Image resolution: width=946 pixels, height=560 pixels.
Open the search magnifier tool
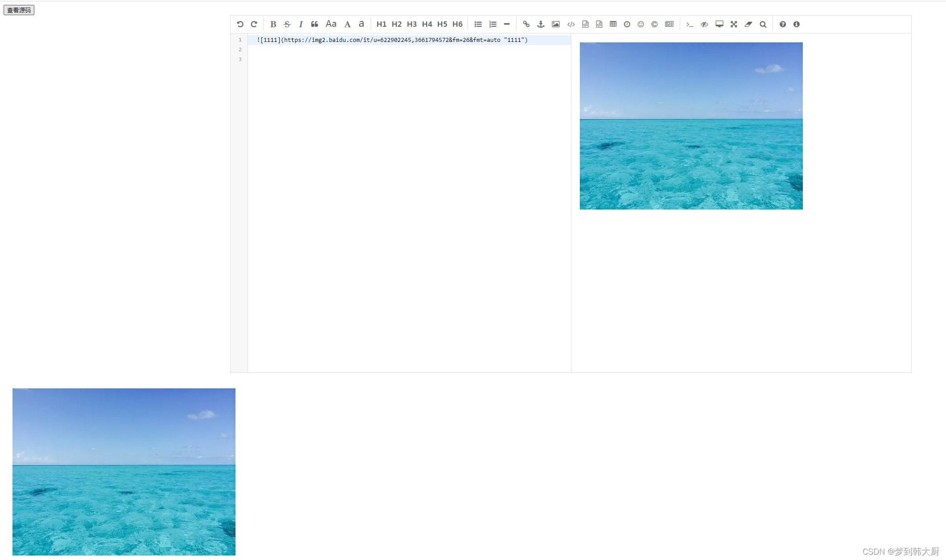click(x=763, y=25)
